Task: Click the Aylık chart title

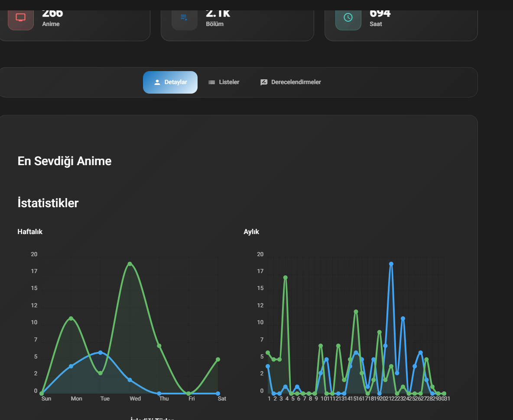Action: (251, 232)
